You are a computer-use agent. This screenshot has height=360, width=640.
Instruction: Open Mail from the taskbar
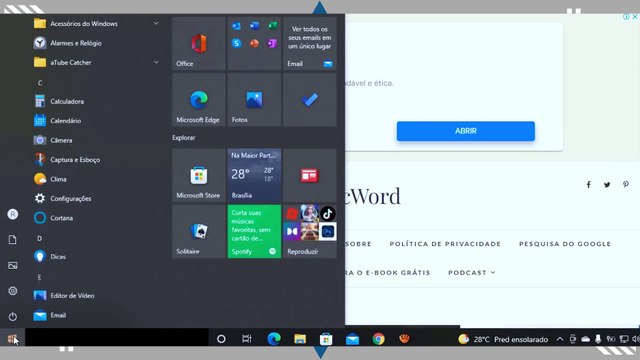pos(352,339)
